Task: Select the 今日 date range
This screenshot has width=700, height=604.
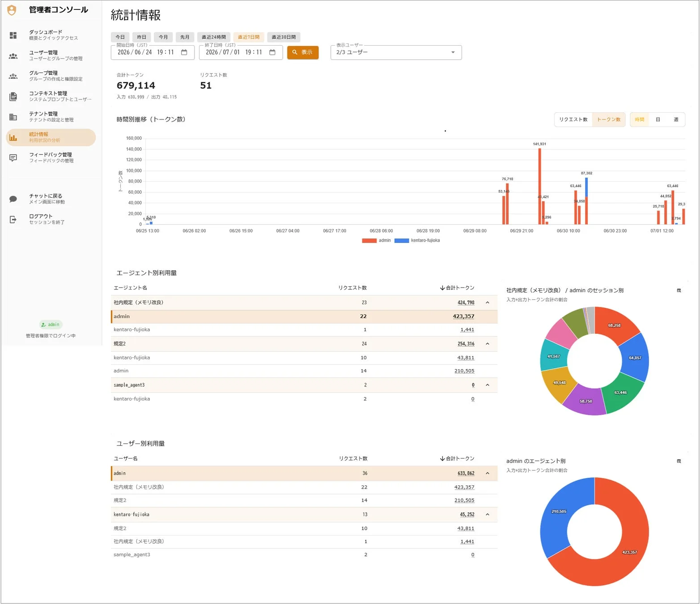Action: tap(120, 37)
